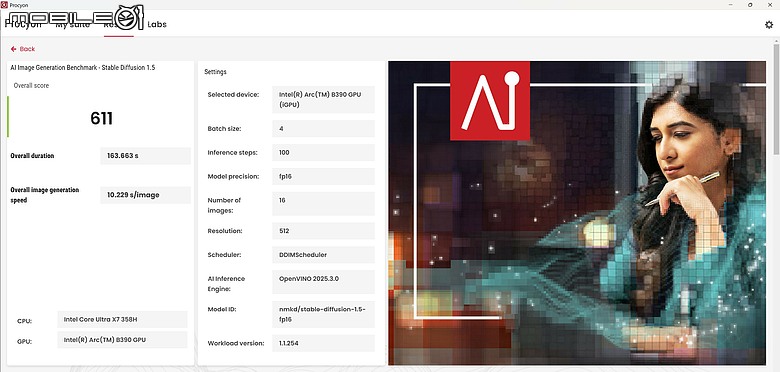Click the Workload version value 1.1.254
The image size is (780, 372).
coord(323,343)
